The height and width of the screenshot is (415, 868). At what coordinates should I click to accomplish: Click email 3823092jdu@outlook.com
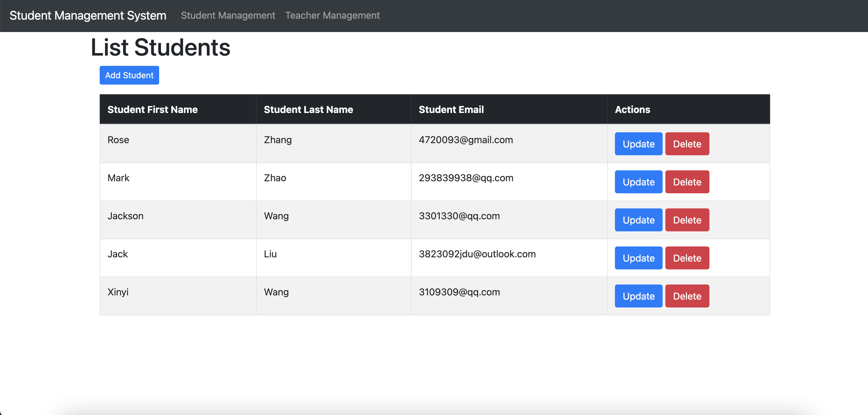(x=477, y=254)
